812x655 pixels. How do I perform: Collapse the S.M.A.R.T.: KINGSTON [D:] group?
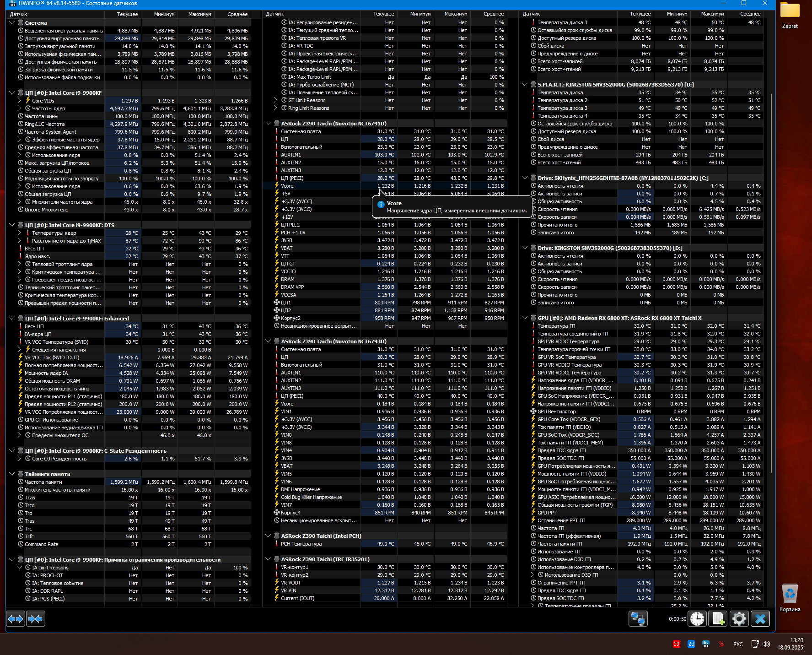coord(525,85)
